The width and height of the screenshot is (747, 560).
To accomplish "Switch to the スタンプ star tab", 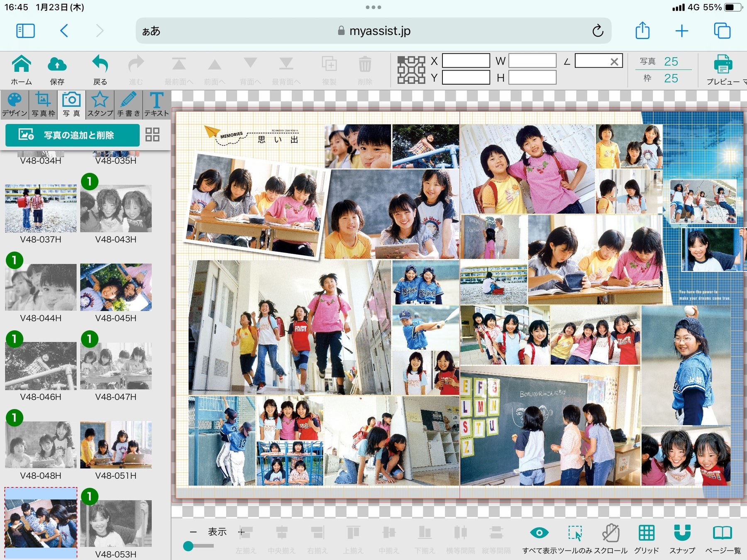I will pos(100,105).
